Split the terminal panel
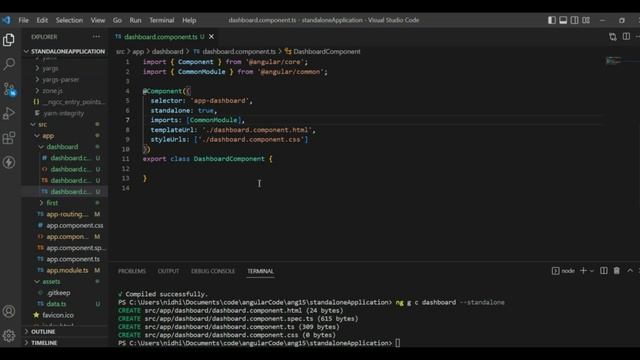Viewport: 640px width, 360px height. (x=604, y=271)
